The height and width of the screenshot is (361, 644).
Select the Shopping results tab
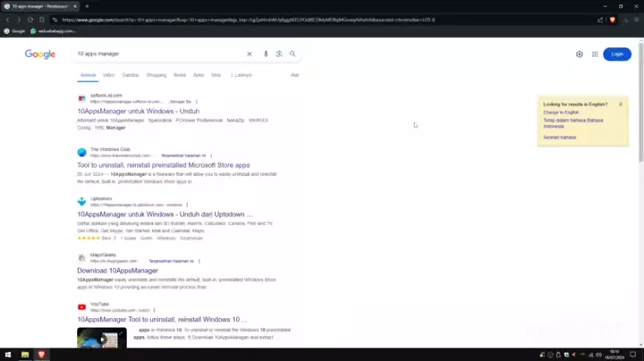click(156, 75)
